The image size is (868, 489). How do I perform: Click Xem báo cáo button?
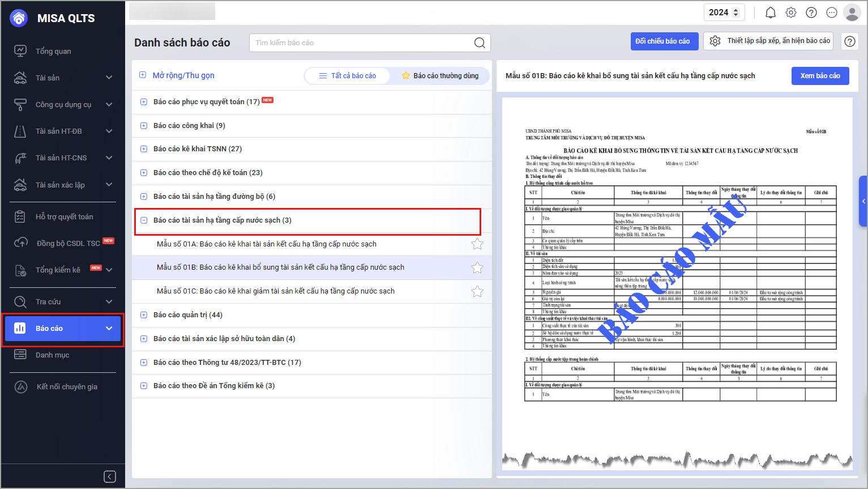[820, 75]
